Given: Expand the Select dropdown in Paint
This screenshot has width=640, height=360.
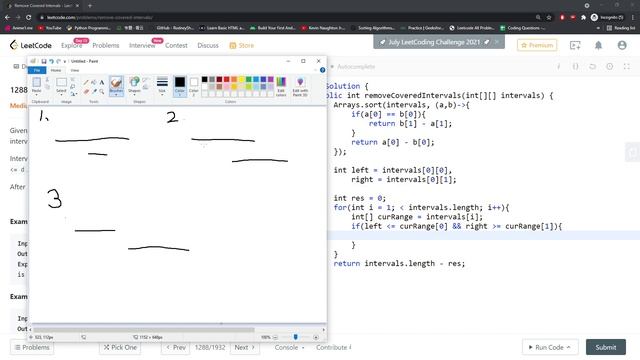Looking at the screenshot, I should 61,94.
